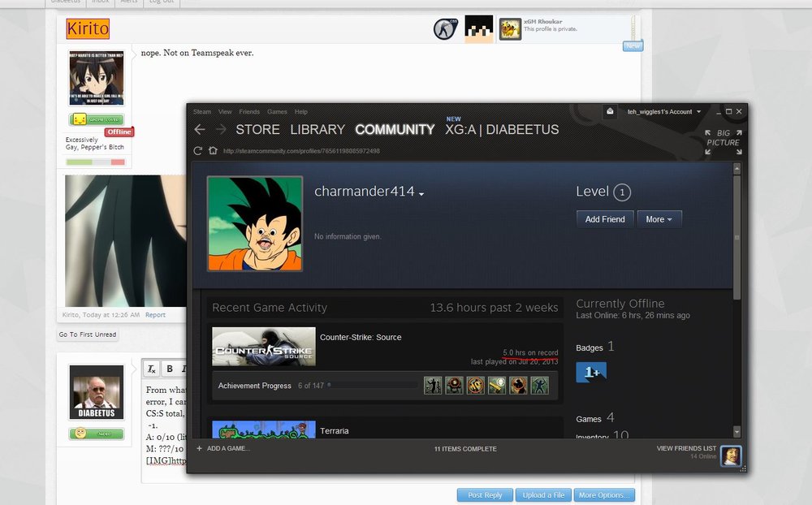Click Kirito's forum avatar image
Screen dimensions: 812x505
pyautogui.click(x=97, y=78)
